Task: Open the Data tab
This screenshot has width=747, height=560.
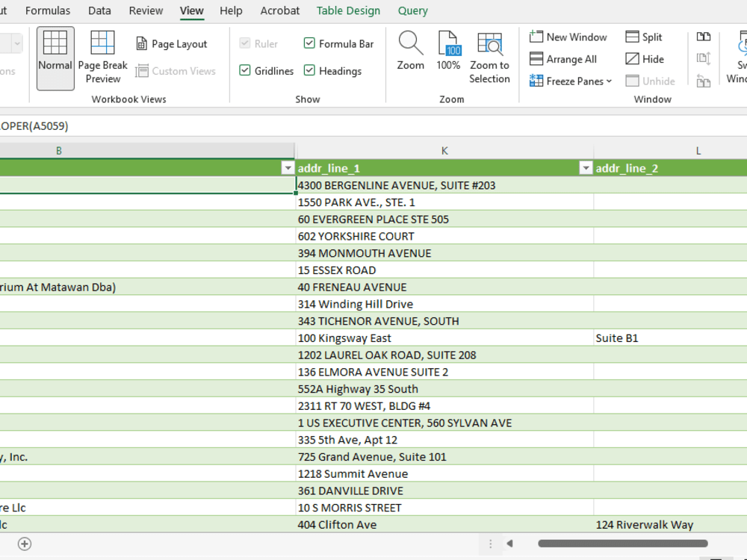Action: point(99,10)
